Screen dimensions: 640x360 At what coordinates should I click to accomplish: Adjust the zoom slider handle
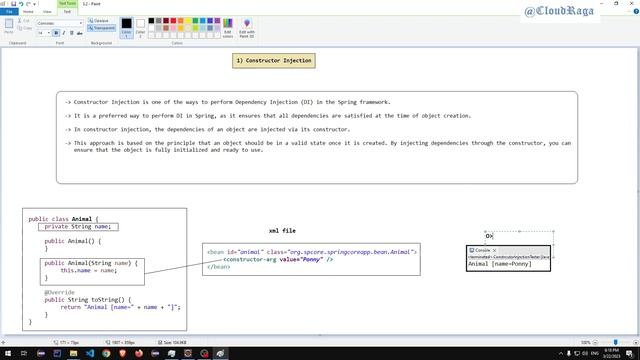point(616,342)
